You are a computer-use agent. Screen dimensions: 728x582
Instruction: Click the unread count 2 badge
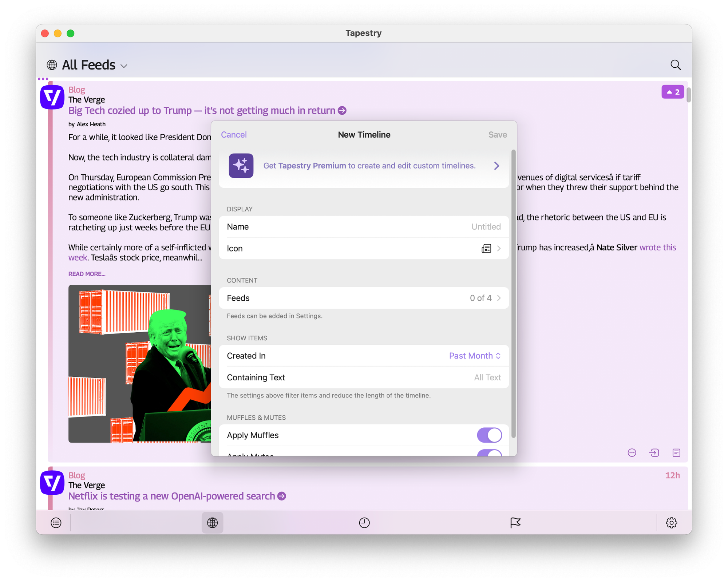672,92
